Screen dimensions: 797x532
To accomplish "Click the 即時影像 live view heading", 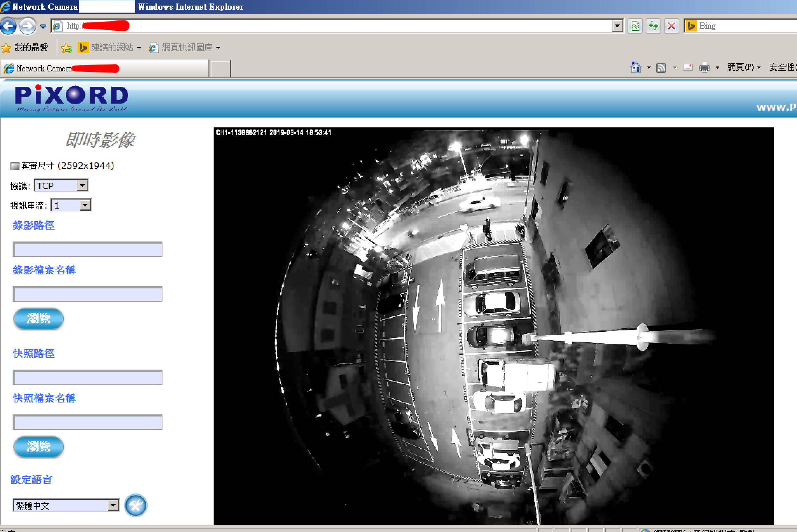I will pos(101,140).
